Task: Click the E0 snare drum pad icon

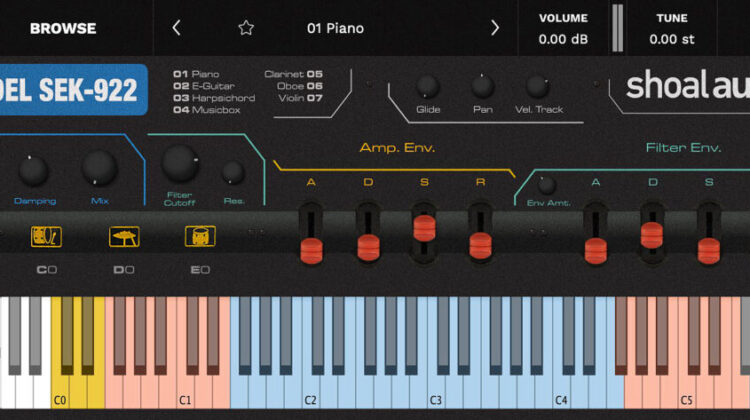Action: pyautogui.click(x=200, y=236)
